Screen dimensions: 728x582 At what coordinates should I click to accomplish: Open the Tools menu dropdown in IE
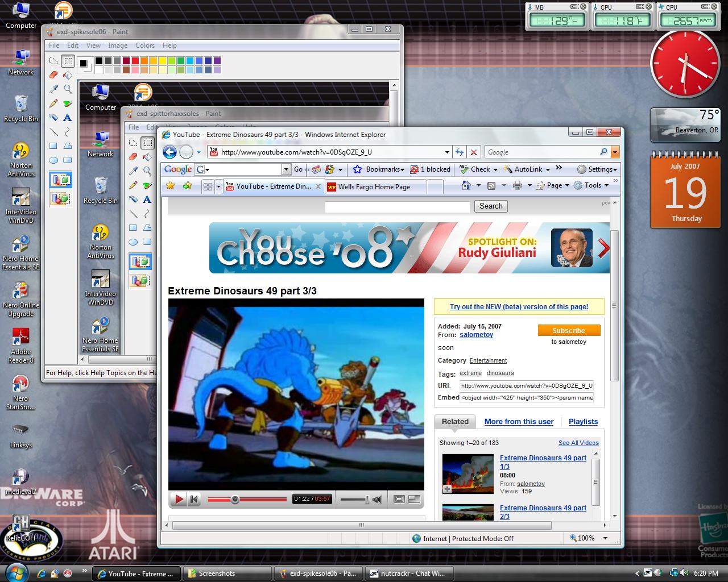tap(591, 185)
